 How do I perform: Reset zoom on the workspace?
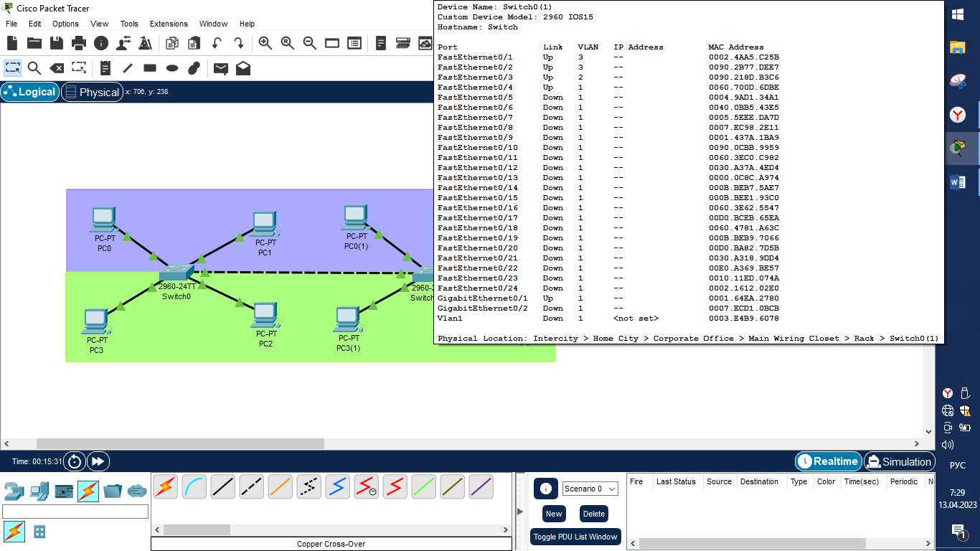[288, 43]
